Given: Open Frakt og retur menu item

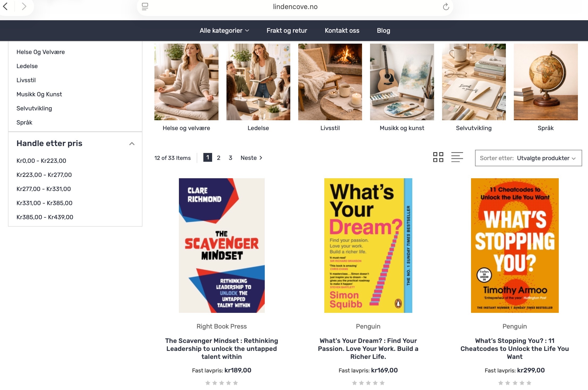Looking at the screenshot, I should point(287,31).
